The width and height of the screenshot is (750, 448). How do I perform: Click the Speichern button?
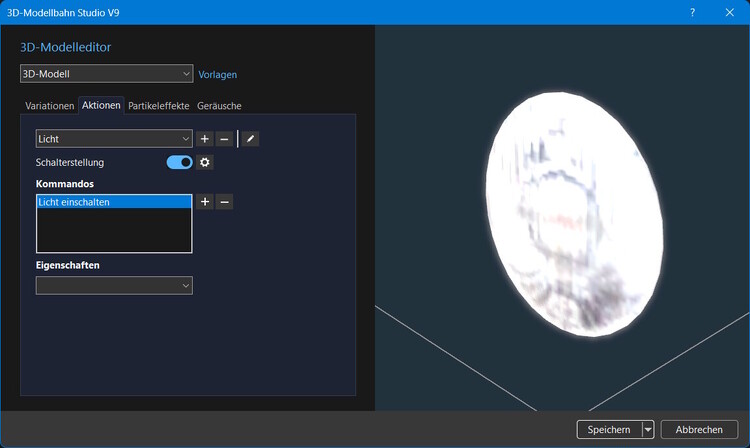(x=609, y=429)
